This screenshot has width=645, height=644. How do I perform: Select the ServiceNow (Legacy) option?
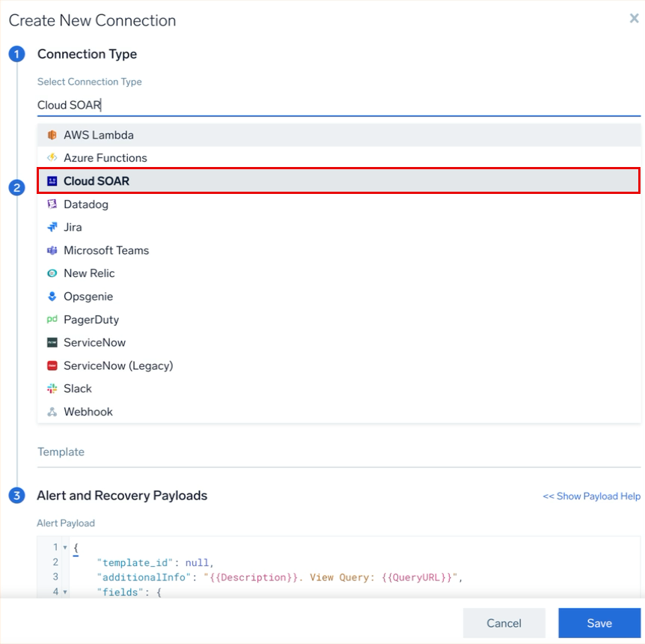click(x=118, y=365)
